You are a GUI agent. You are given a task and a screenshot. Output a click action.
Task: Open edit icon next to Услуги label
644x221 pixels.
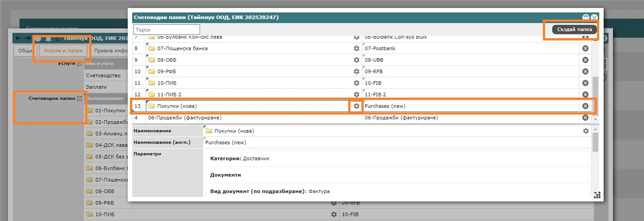point(79,64)
